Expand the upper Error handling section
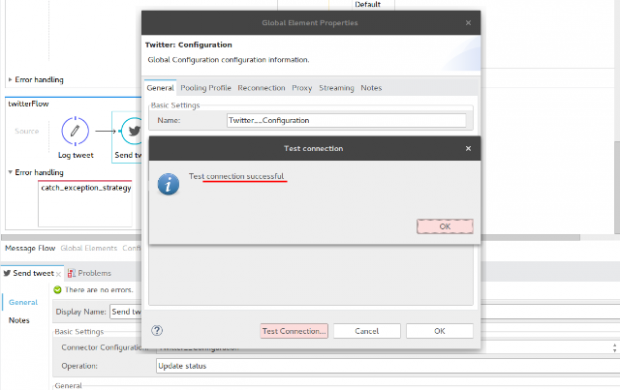 tap(10, 80)
